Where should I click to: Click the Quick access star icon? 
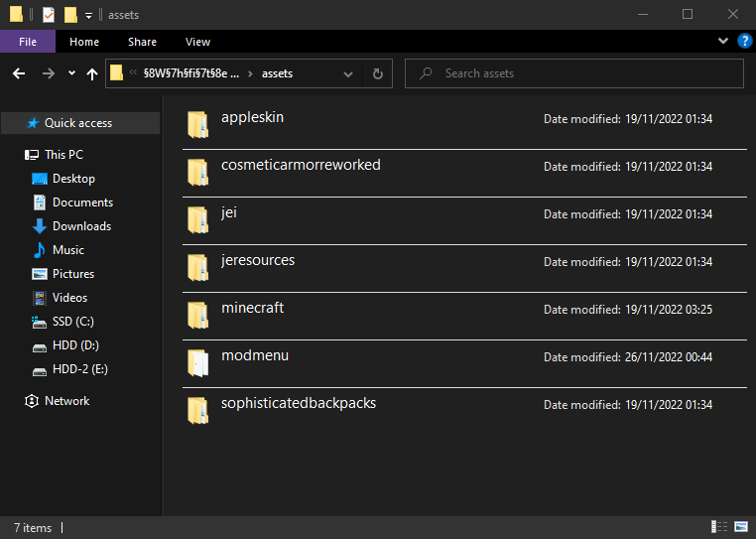pyautogui.click(x=33, y=123)
